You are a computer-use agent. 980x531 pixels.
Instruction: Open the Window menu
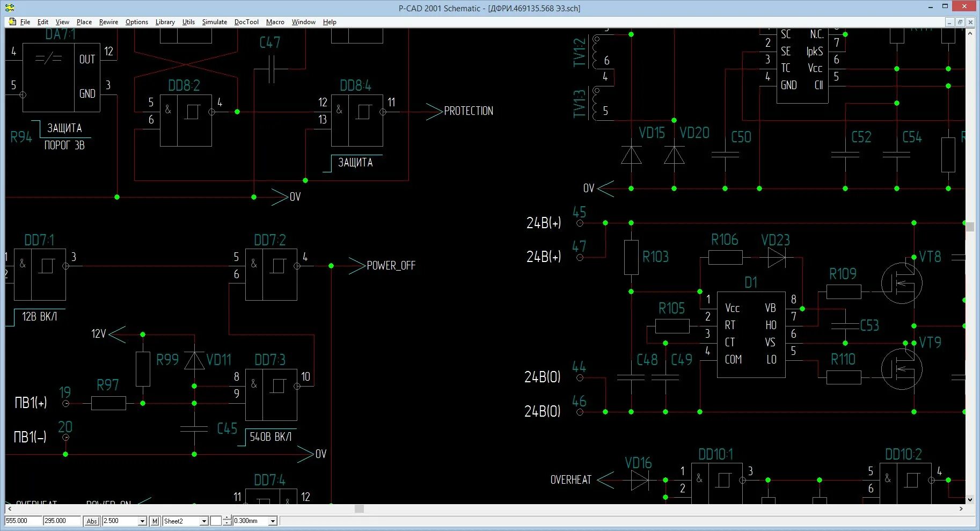tap(304, 22)
